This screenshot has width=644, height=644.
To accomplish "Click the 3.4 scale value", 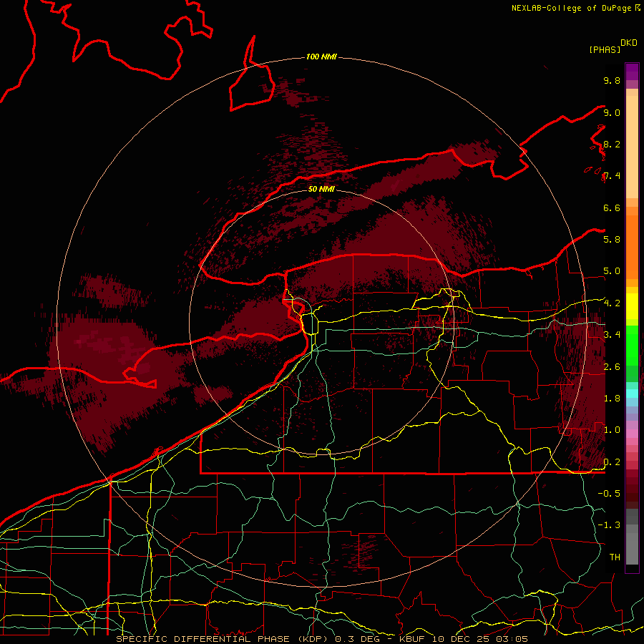I will 612,335.
